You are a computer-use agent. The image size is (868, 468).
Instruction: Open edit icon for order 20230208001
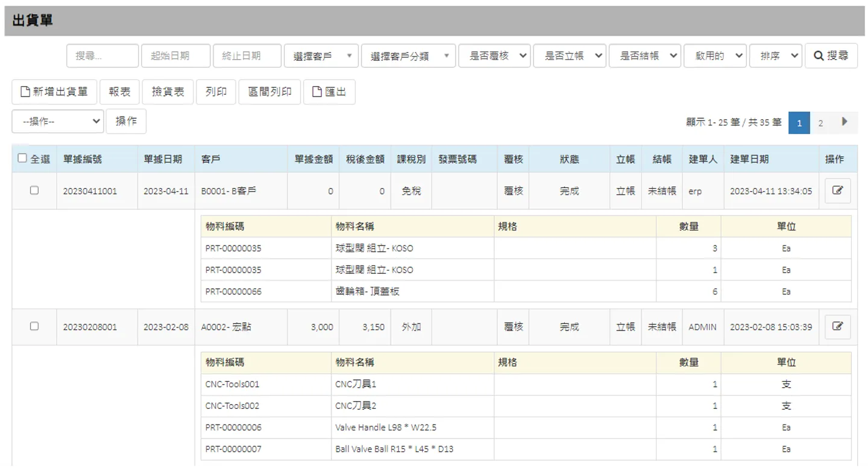point(837,327)
